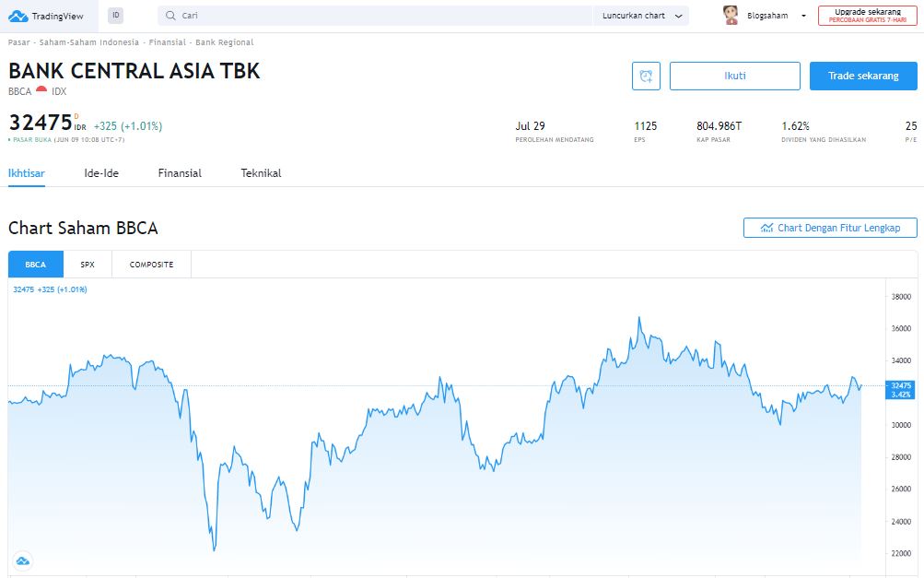Select the BBCA chart tab

[35, 265]
